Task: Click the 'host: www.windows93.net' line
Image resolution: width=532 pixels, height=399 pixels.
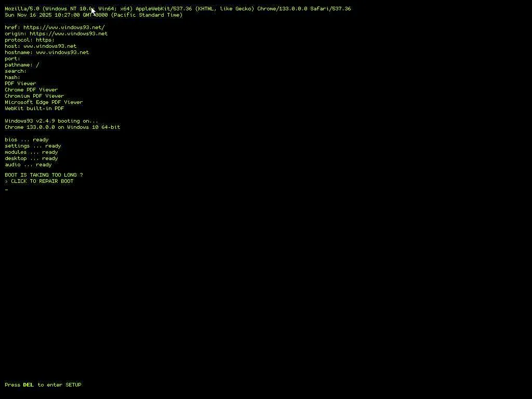Action: (x=41, y=46)
